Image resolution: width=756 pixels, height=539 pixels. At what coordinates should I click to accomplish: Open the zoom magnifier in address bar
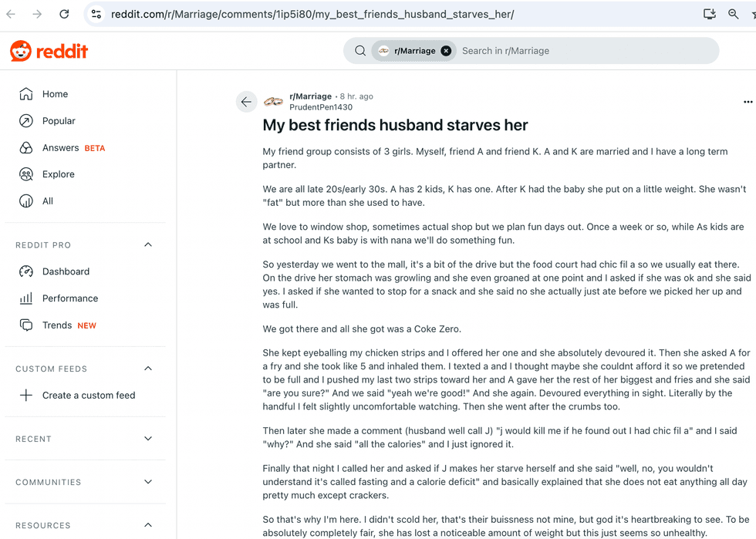734,14
